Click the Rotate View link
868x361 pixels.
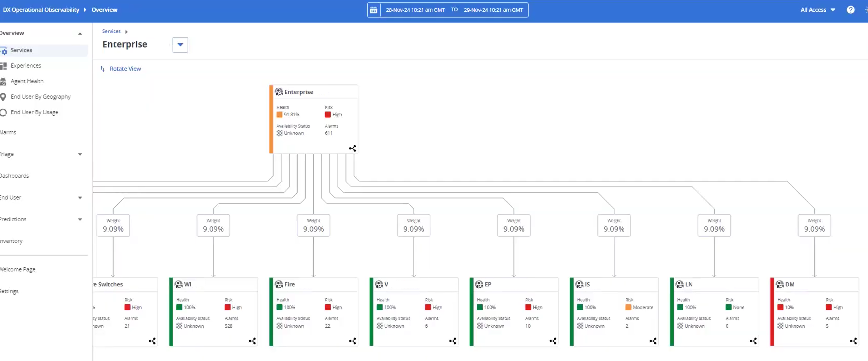pyautogui.click(x=125, y=69)
